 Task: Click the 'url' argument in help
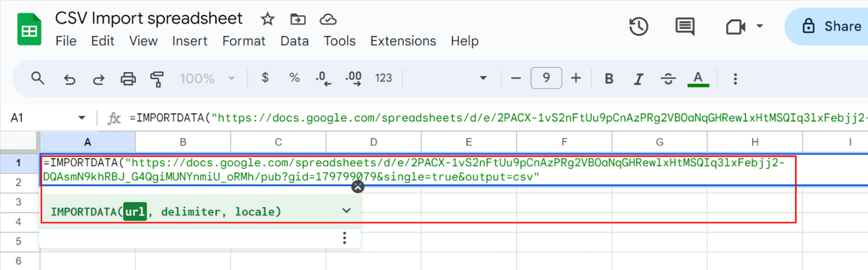(x=135, y=211)
